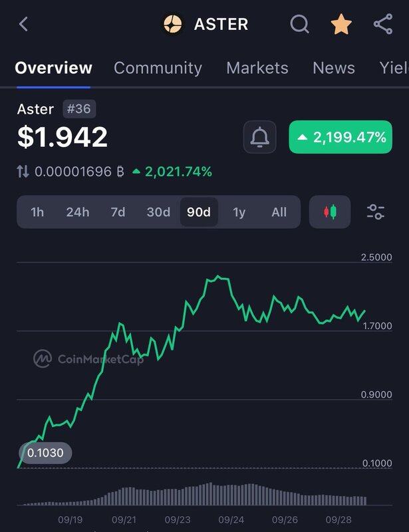Tap the ASTER coin logo

click(x=173, y=25)
